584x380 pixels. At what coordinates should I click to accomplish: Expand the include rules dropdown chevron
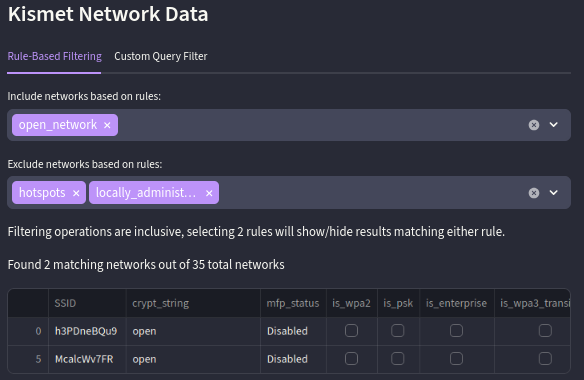tap(554, 124)
